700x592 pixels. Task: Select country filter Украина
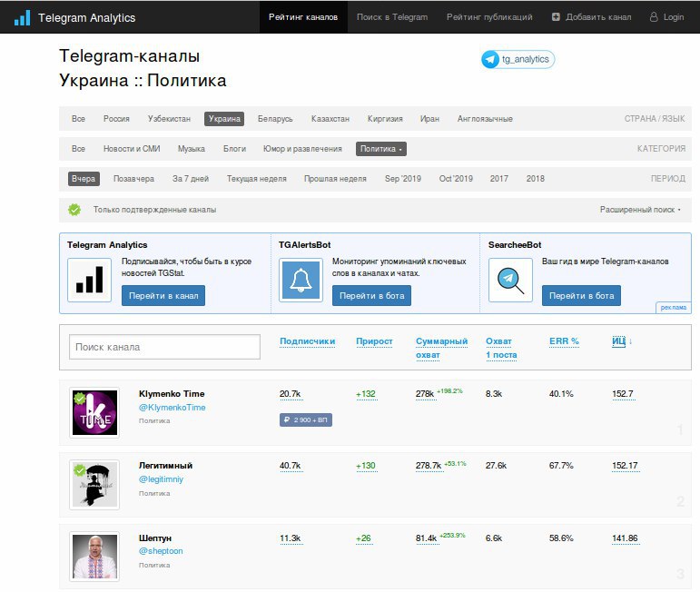pos(224,119)
